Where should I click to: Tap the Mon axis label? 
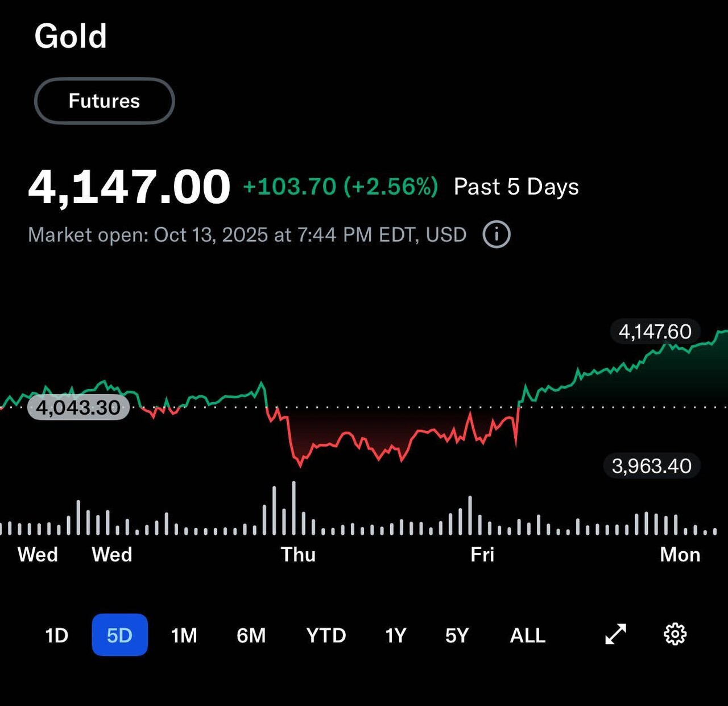point(680,554)
